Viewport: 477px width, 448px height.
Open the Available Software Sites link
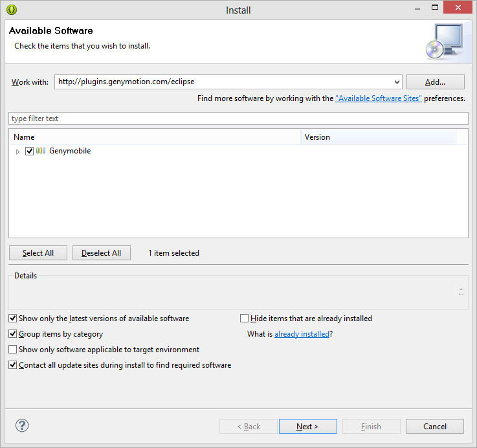tap(379, 98)
